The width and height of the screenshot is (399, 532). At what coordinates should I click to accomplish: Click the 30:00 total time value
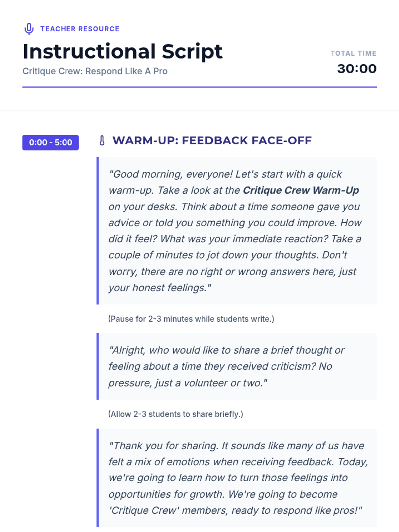point(357,69)
